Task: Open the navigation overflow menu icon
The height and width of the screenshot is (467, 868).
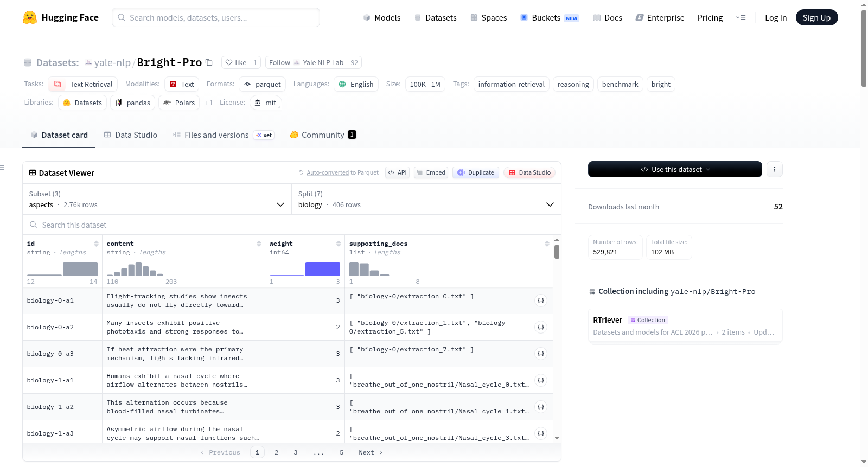Action: pos(741,17)
